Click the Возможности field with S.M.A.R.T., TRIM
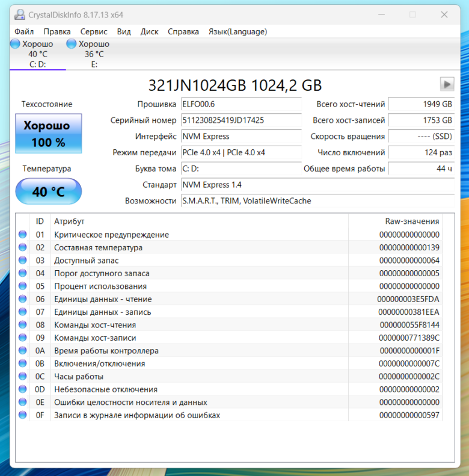 318,200
